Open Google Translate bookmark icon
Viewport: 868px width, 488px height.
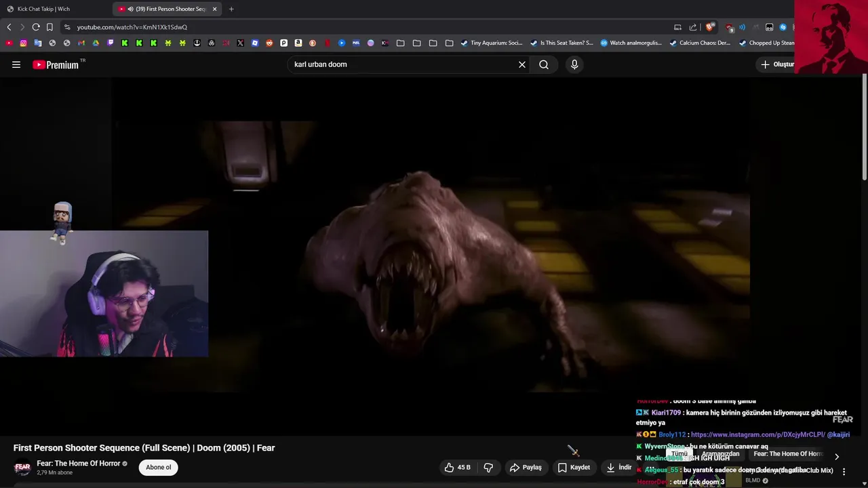[x=38, y=43]
